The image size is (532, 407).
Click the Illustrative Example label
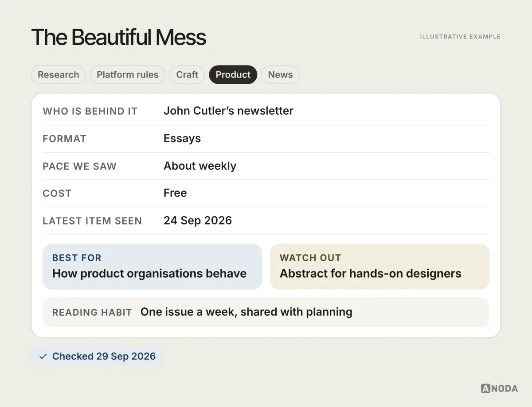click(x=460, y=37)
